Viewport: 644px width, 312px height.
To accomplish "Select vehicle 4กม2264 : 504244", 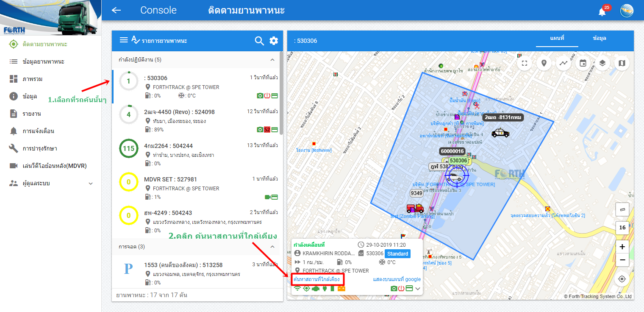I will point(197,154).
